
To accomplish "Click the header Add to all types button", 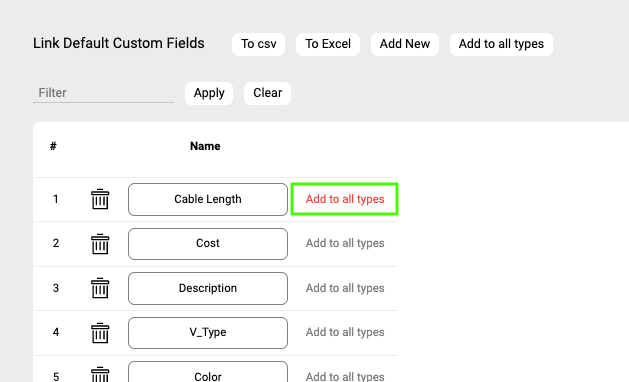I will pos(501,44).
